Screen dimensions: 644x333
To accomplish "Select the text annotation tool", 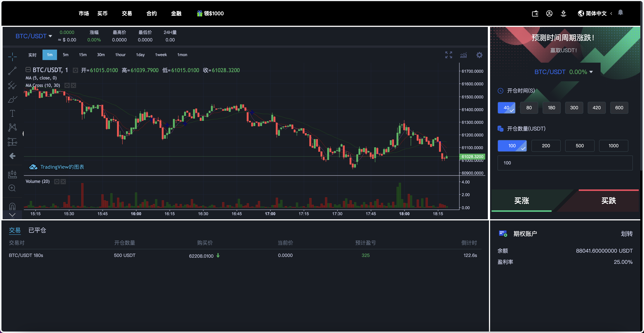I will 12,113.
